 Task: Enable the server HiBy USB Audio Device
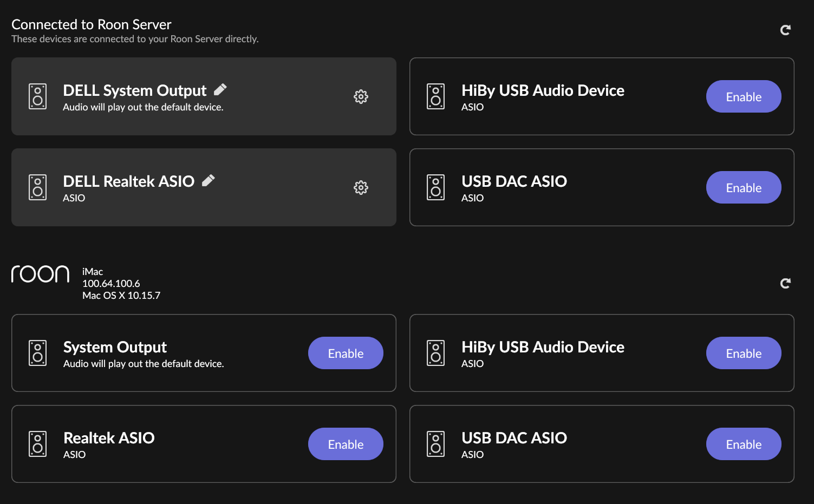(744, 97)
